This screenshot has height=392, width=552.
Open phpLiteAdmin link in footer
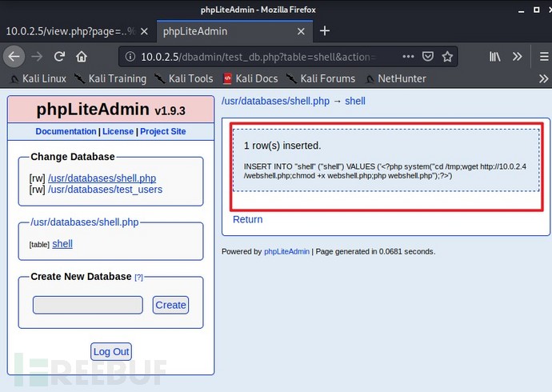[x=286, y=251]
